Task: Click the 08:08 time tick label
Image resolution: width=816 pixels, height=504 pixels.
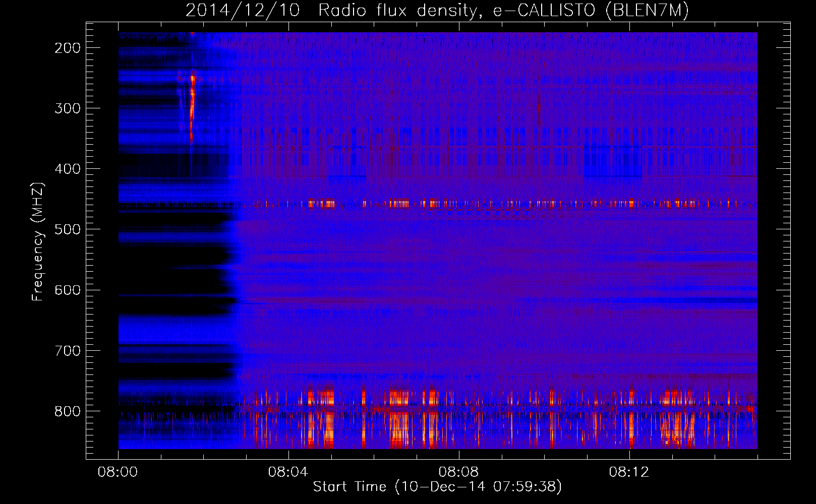Action: coord(459,472)
